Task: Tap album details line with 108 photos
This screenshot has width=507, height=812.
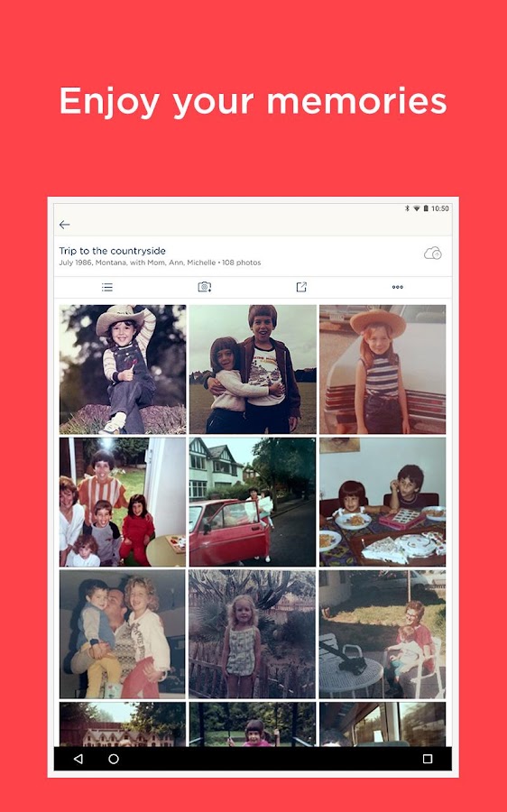Action: click(160, 263)
